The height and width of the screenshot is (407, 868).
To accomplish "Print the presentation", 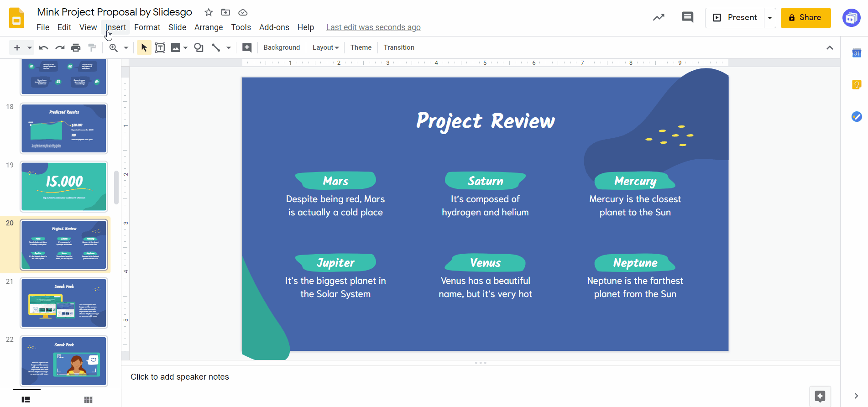I will [76, 47].
